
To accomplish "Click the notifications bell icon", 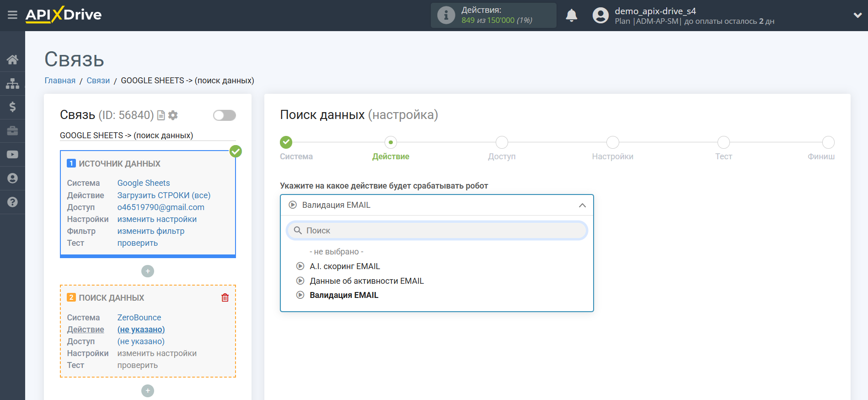I will (571, 16).
